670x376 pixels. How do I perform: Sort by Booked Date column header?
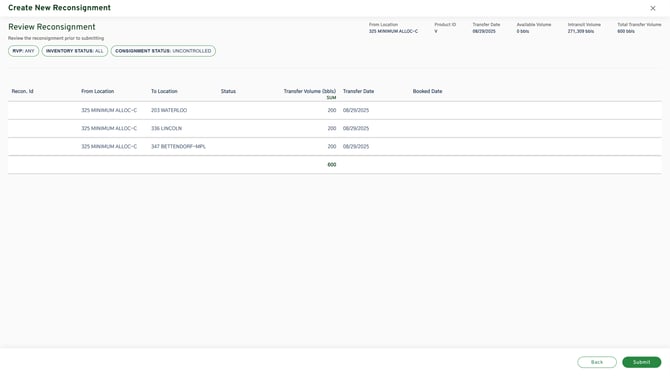tap(427, 91)
